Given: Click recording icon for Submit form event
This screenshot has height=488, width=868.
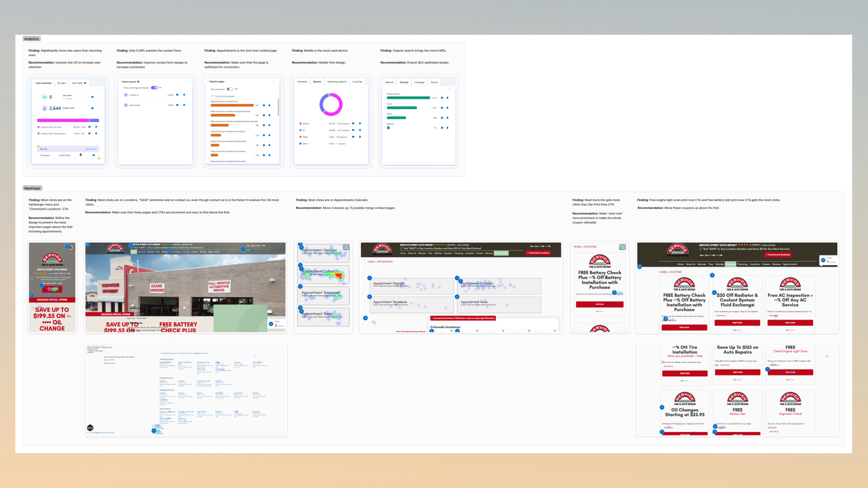Looking at the screenshot, I should click(x=177, y=105).
